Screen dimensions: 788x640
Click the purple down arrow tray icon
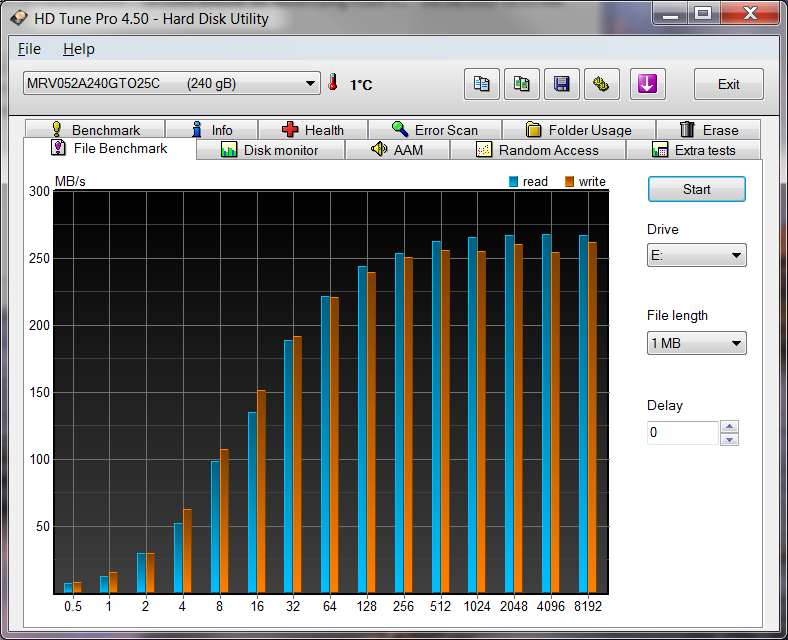pos(648,84)
